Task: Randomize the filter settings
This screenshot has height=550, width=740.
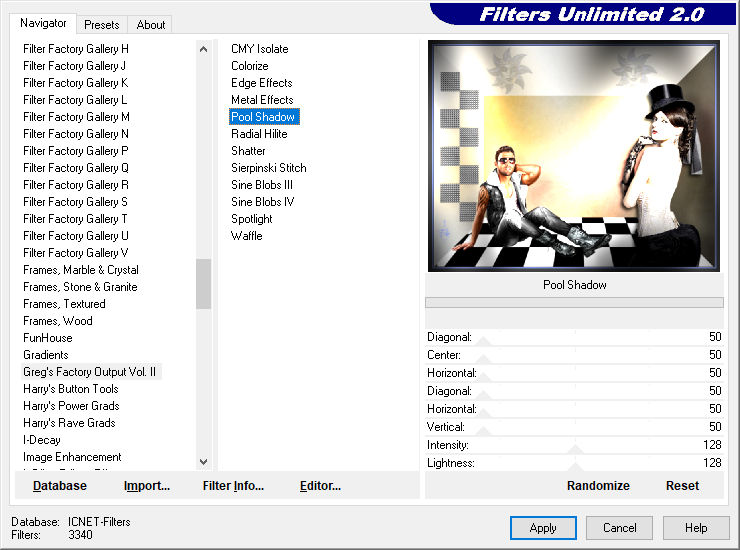Action: pyautogui.click(x=598, y=485)
